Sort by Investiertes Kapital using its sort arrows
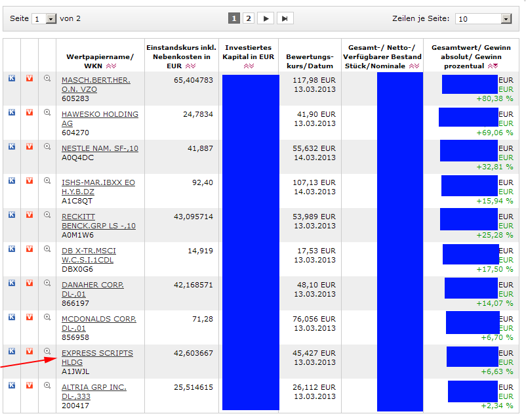526x420 pixels. coord(249,66)
